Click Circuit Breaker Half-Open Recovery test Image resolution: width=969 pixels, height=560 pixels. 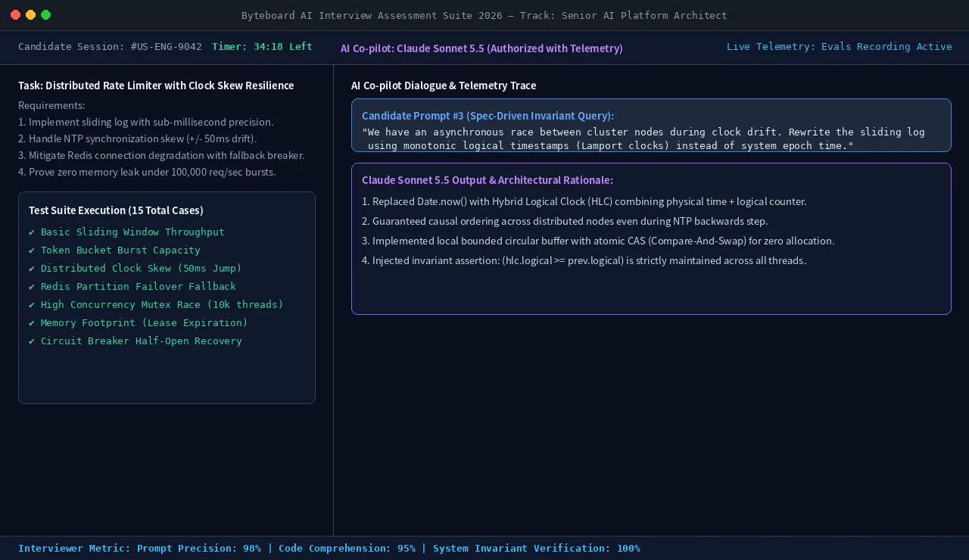pyautogui.click(x=136, y=341)
